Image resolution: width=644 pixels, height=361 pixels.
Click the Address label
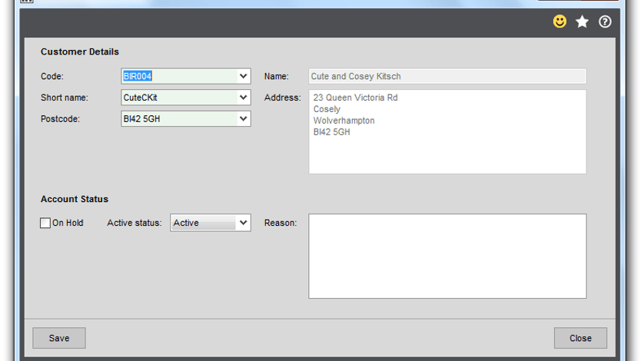[x=283, y=98]
